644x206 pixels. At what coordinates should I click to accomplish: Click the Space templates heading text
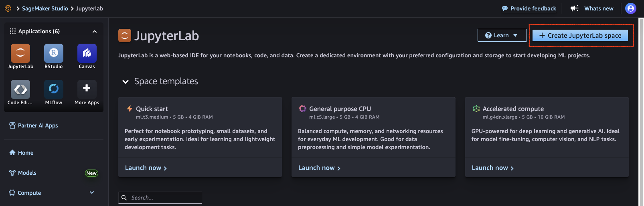[166, 81]
